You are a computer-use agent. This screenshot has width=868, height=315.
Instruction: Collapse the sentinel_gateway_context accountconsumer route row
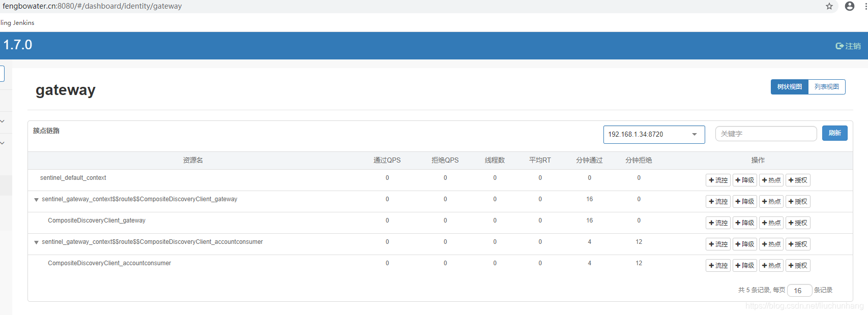[x=36, y=242]
